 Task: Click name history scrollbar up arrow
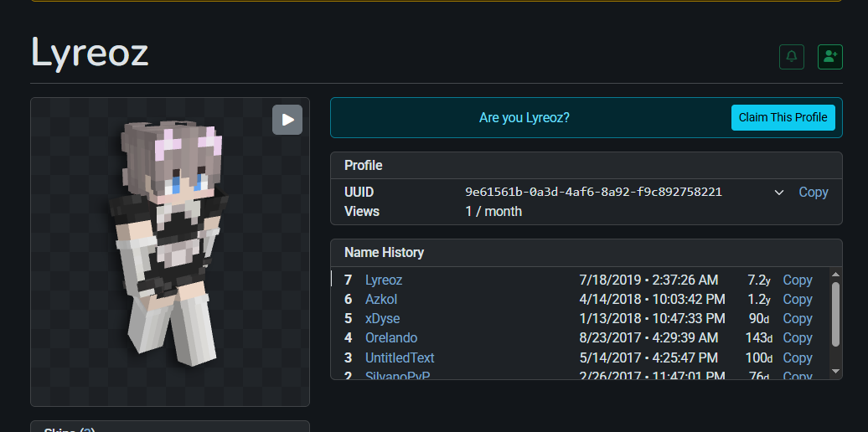[836, 275]
